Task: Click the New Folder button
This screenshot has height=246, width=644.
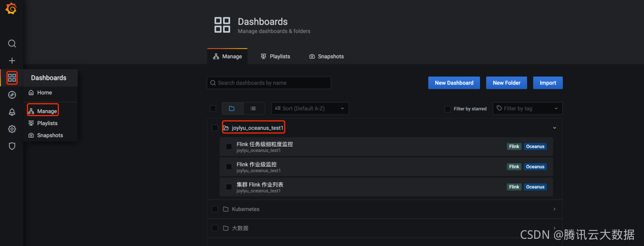Action: pos(506,83)
